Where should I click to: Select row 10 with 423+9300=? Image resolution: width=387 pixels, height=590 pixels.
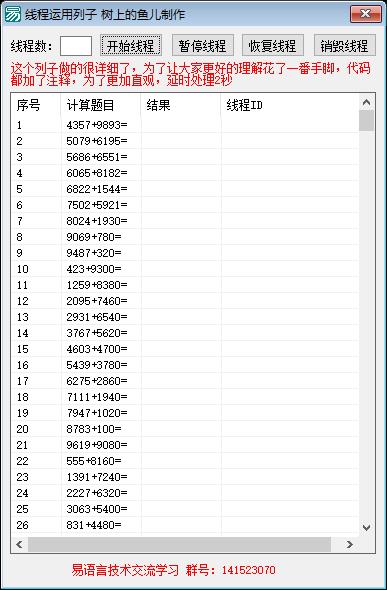(185, 269)
